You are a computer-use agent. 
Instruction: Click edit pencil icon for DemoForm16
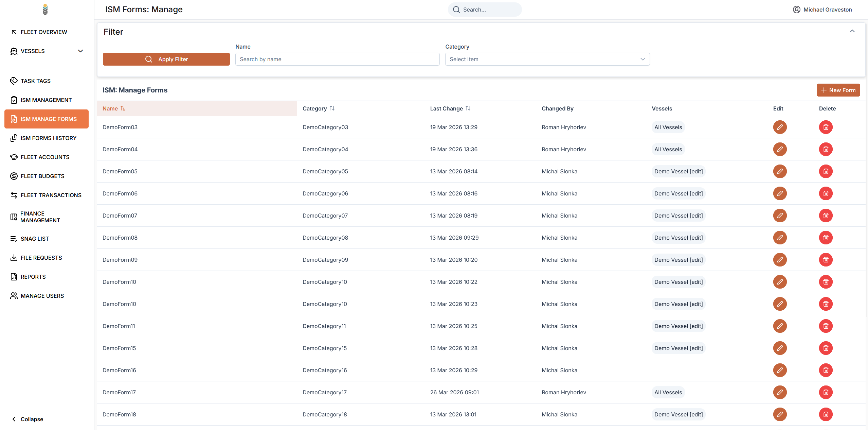click(x=780, y=370)
